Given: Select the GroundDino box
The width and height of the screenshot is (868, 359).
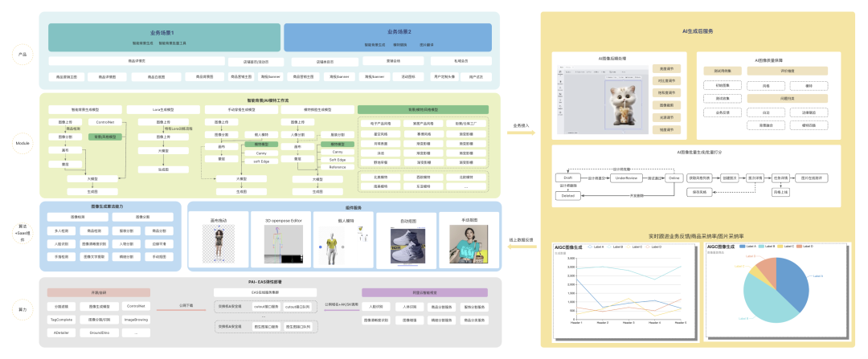Looking at the screenshot, I should 99,333.
